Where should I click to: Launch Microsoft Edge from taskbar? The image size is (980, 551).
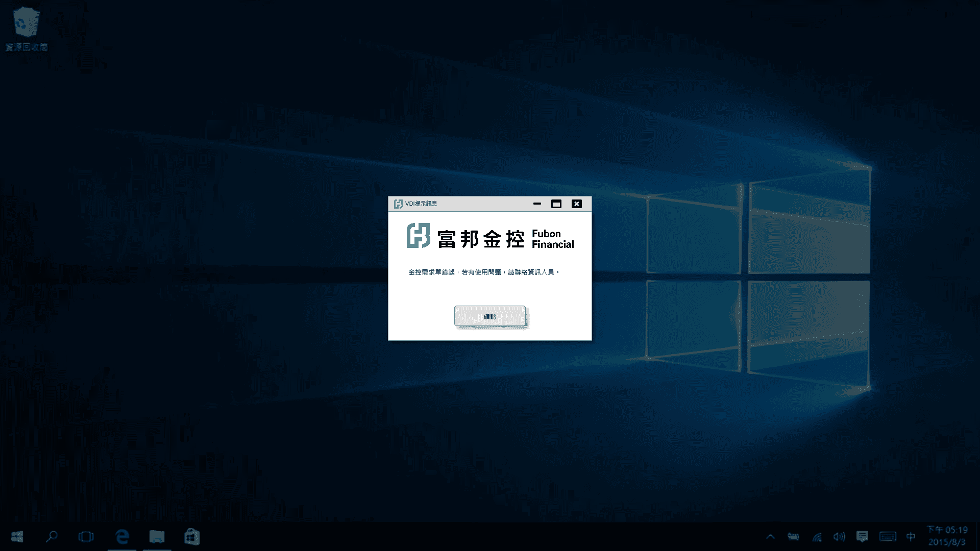click(122, 536)
